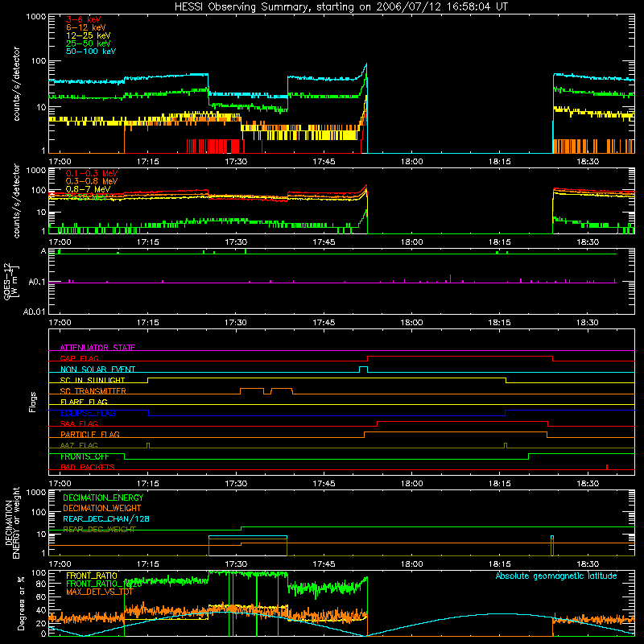This screenshot has width=644, height=644.
Task: Select the A0.01 tick label on GOES axis
Action: tap(34, 312)
